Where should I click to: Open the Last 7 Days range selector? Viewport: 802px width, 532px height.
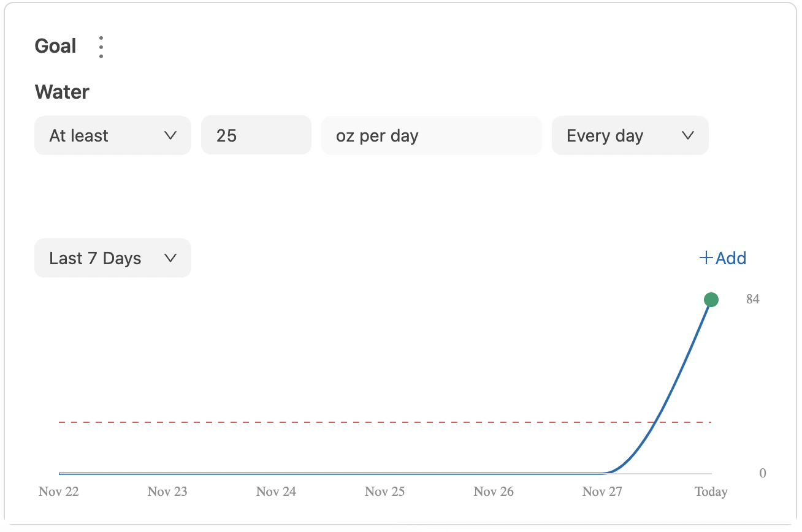pos(113,258)
